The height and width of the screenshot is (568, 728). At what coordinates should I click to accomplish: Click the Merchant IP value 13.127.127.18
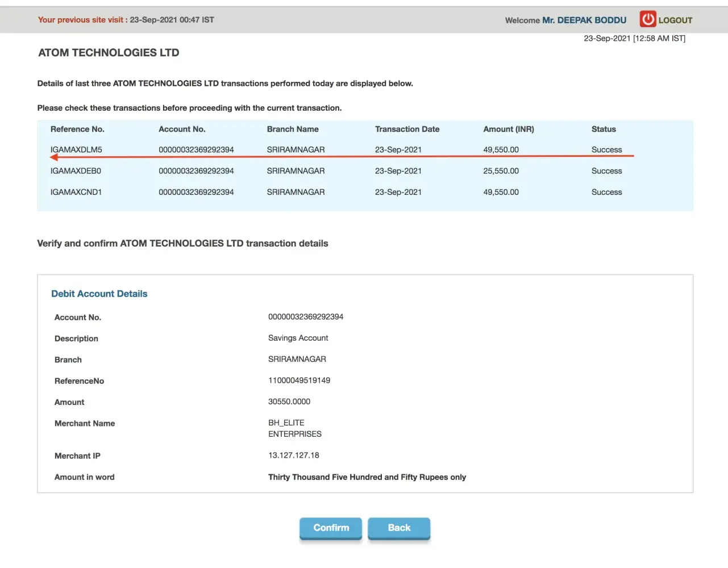(x=293, y=456)
